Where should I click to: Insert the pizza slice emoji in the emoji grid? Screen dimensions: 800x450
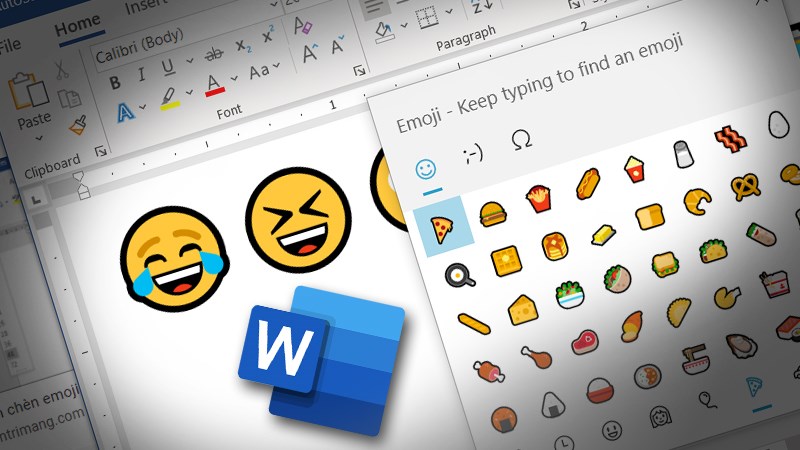442,229
